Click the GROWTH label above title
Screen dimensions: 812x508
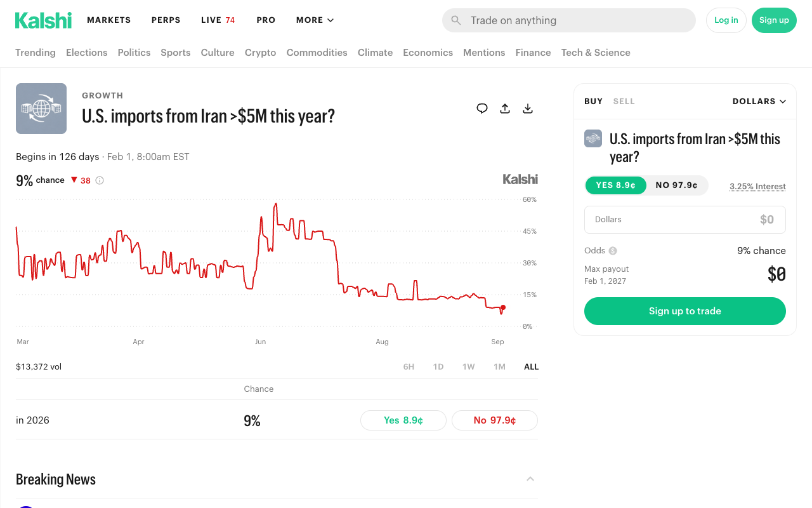[103, 96]
